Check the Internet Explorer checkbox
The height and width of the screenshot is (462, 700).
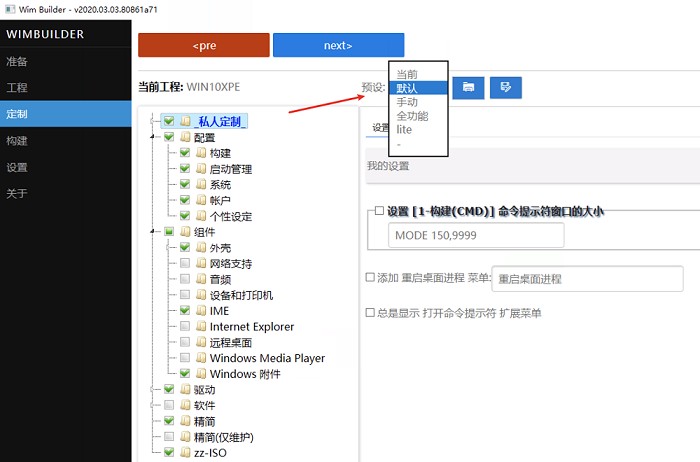185,326
